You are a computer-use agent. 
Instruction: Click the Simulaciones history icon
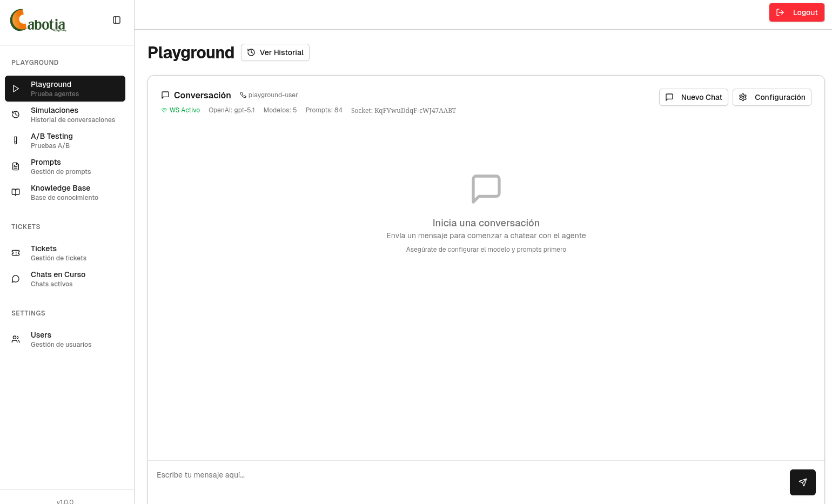pos(16,115)
